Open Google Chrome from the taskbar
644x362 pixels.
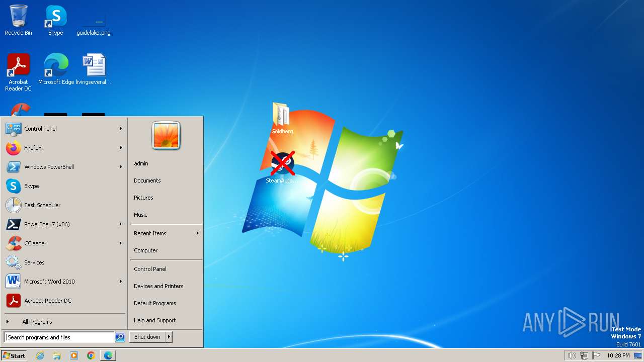click(x=91, y=355)
